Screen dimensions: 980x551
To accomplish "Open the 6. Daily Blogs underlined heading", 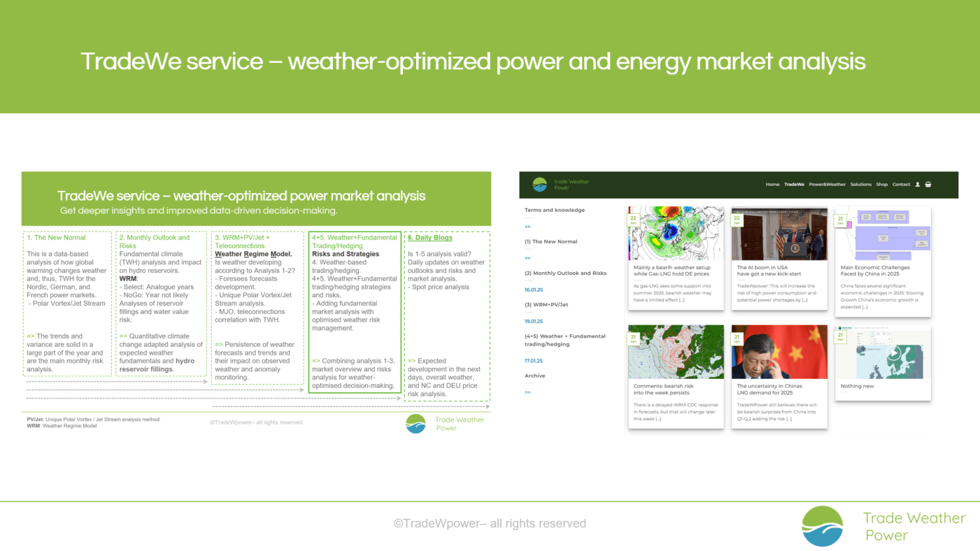I will click(x=430, y=238).
